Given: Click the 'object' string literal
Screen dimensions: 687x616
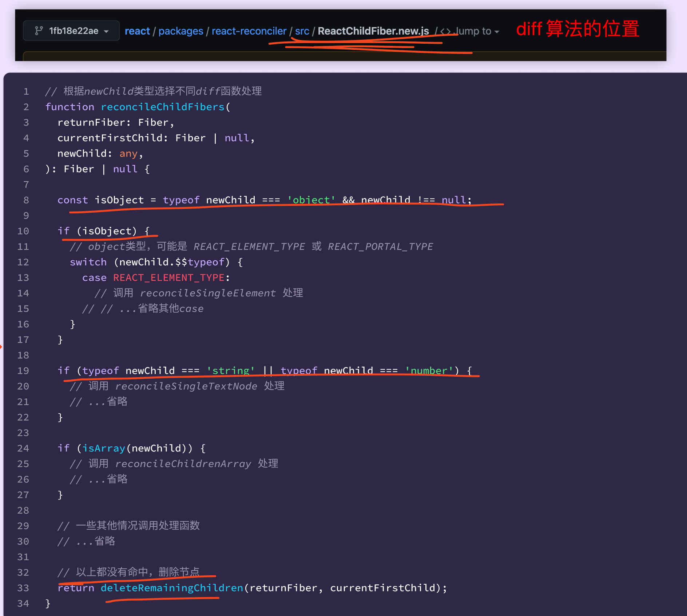Looking at the screenshot, I should click(x=311, y=200).
